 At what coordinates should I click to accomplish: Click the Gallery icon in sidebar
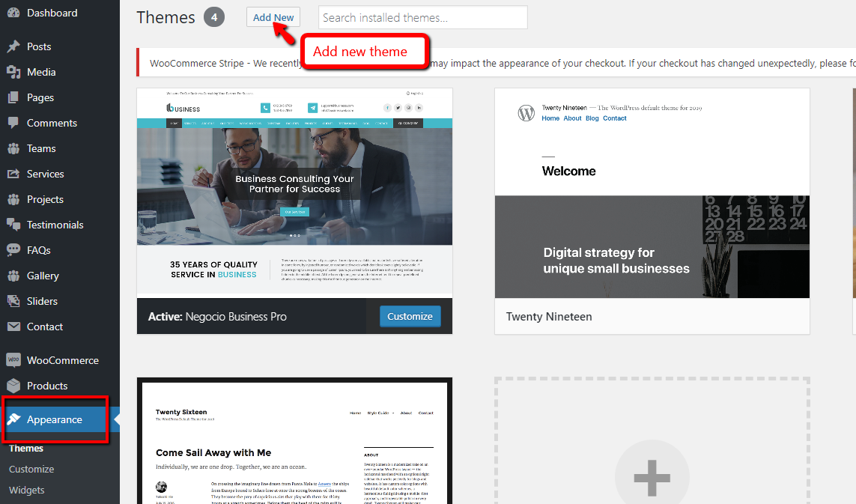pyautogui.click(x=13, y=276)
